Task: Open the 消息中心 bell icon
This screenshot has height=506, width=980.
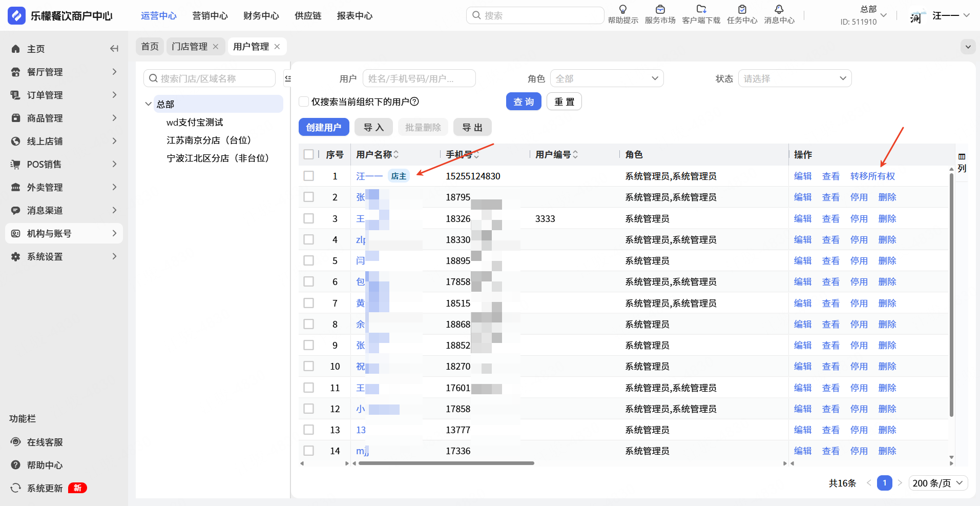Action: click(x=779, y=10)
